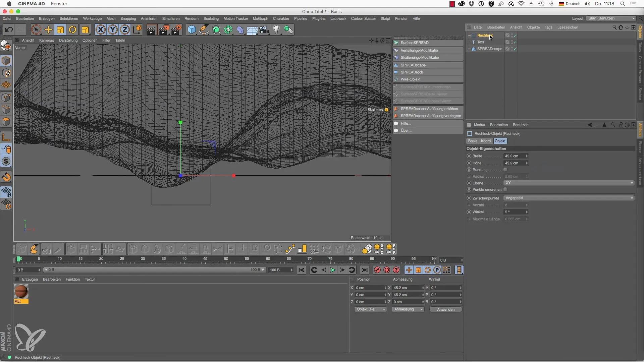The width and height of the screenshot is (644, 362).
Task: Toggle the coordinate system icon
Action: click(137, 30)
